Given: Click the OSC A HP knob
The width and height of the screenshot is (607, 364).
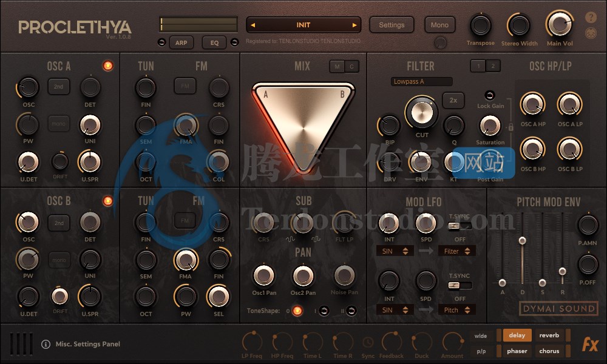Looking at the screenshot, I should click(x=533, y=104).
